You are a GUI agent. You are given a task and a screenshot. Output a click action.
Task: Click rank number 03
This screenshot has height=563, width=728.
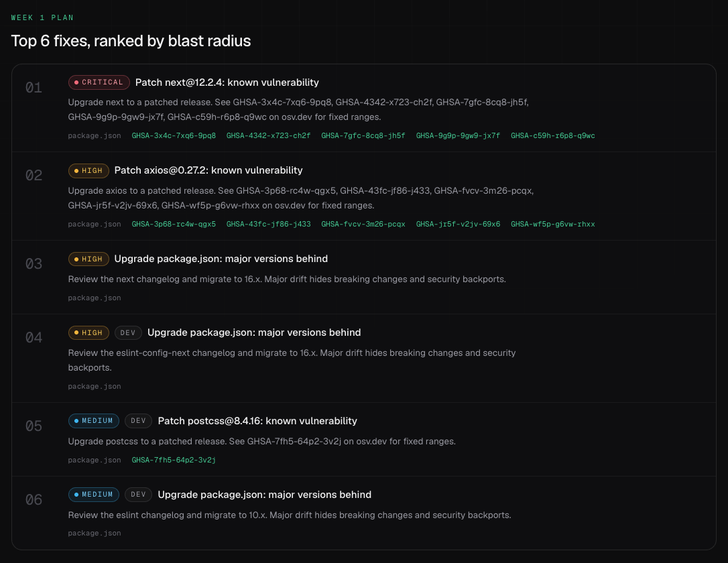[34, 263]
